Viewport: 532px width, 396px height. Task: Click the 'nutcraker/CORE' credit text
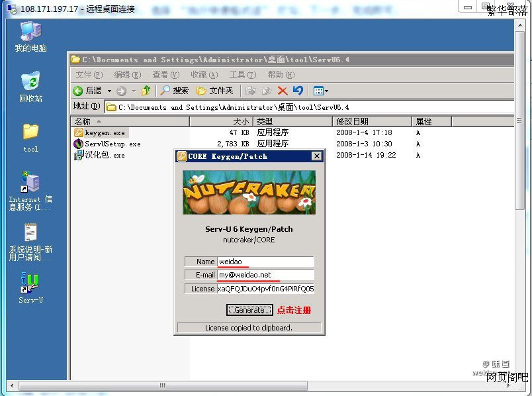click(249, 240)
